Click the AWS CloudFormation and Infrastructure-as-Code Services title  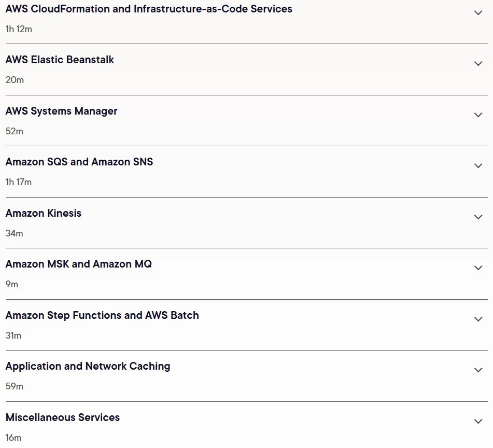pyautogui.click(x=149, y=9)
